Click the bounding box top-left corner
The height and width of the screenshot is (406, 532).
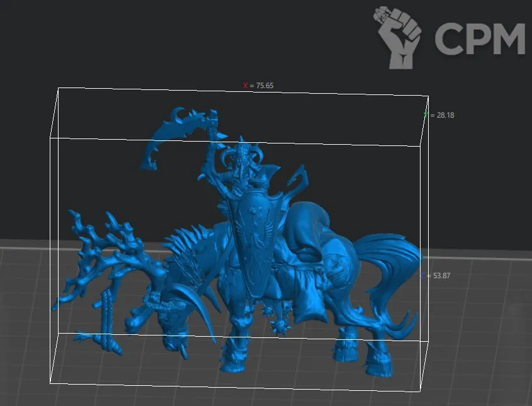pyautogui.click(x=58, y=88)
